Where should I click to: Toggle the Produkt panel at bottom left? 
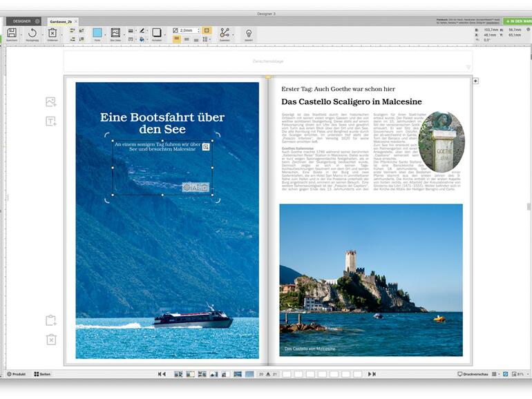17,373
